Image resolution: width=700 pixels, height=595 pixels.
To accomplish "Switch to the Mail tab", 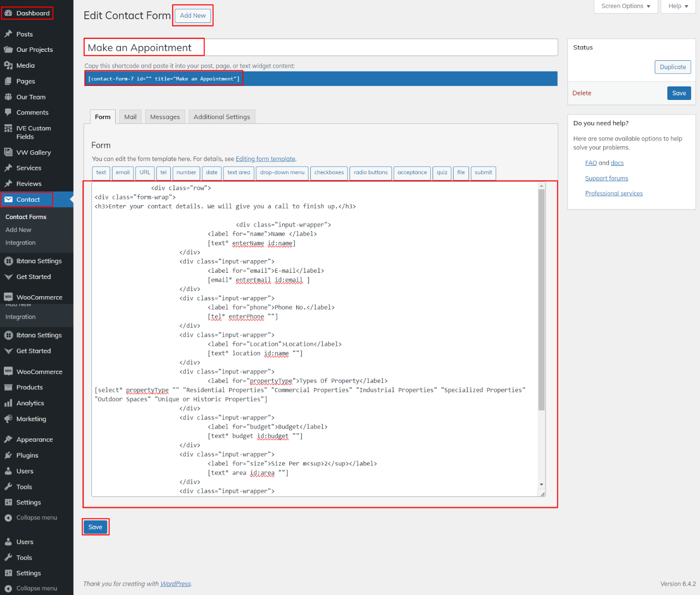I will click(130, 117).
